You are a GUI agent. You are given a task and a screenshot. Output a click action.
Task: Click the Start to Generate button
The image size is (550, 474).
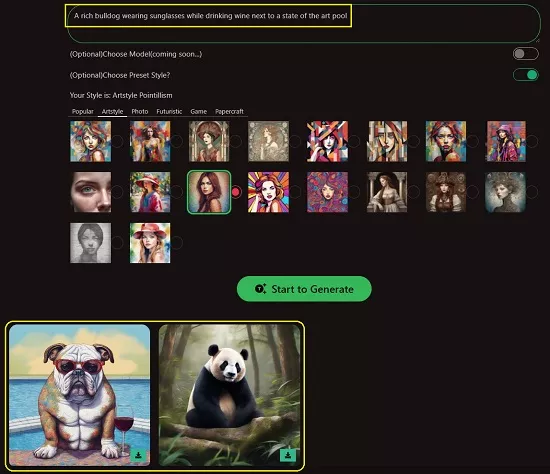[304, 289]
